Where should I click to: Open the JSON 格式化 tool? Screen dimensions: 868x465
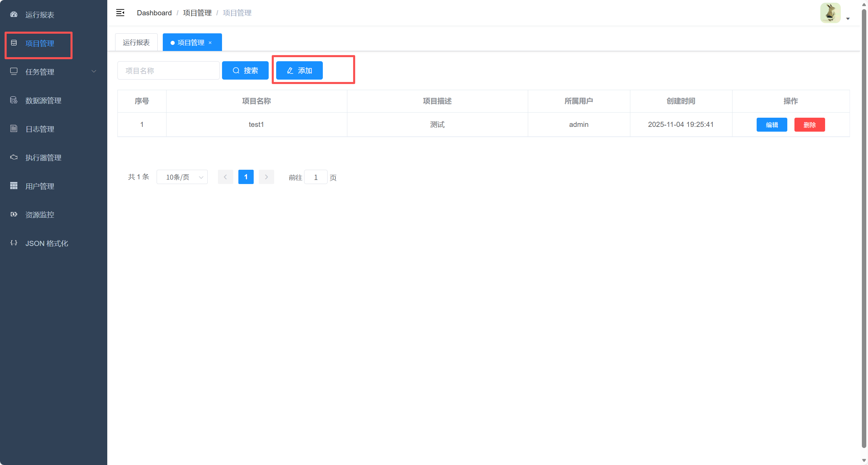(x=47, y=243)
